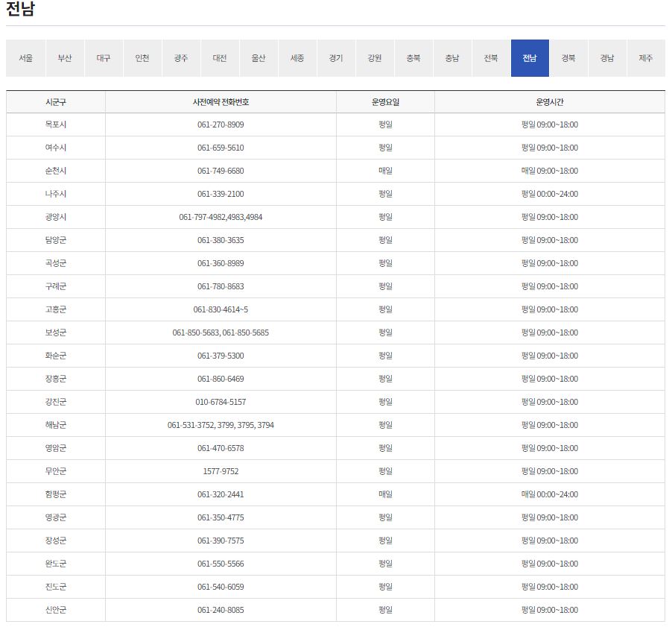The width and height of the screenshot is (672, 630).
Task: Select the 강원 tab
Action: point(375,58)
